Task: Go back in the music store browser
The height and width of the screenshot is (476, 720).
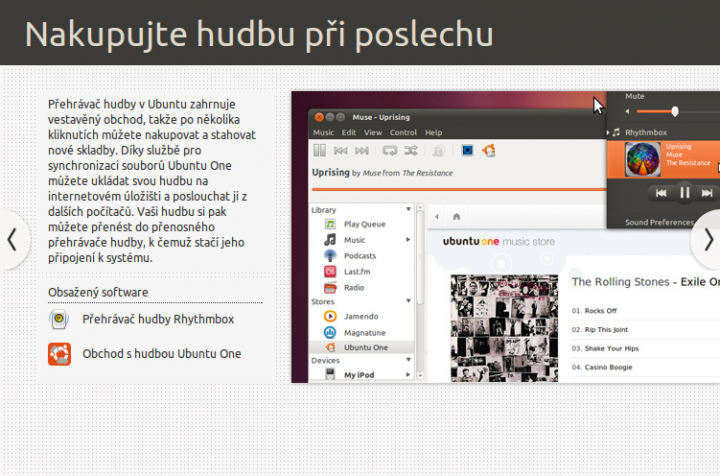Action: (437, 217)
